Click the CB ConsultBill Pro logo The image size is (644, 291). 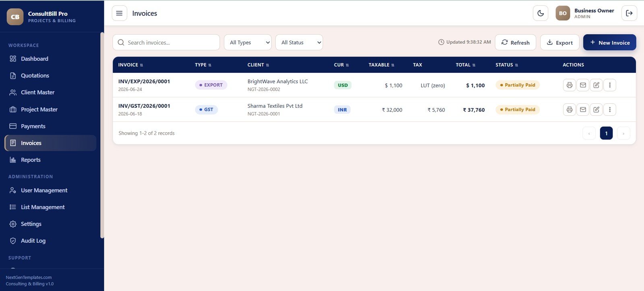click(15, 17)
